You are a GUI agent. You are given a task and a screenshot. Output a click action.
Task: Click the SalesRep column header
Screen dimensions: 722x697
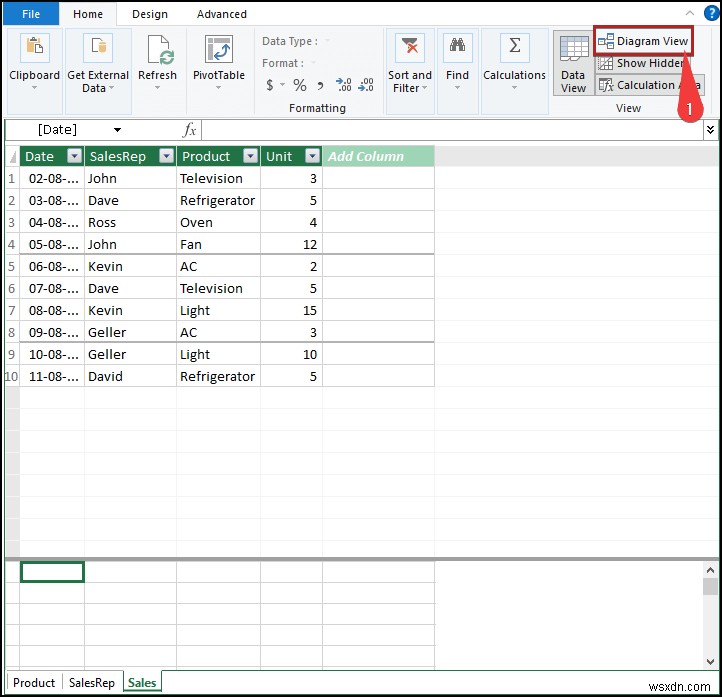[130, 156]
